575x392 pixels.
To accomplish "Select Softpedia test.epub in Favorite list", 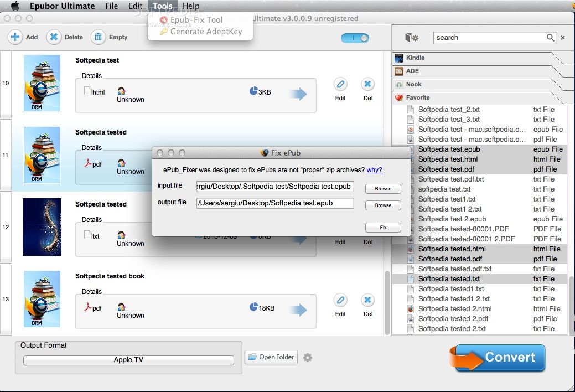I will click(480, 149).
